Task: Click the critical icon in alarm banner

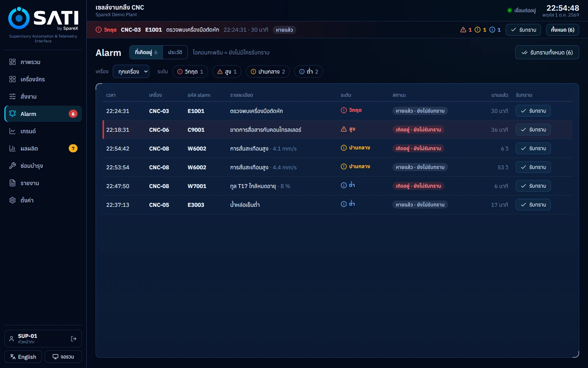Action: [x=98, y=30]
